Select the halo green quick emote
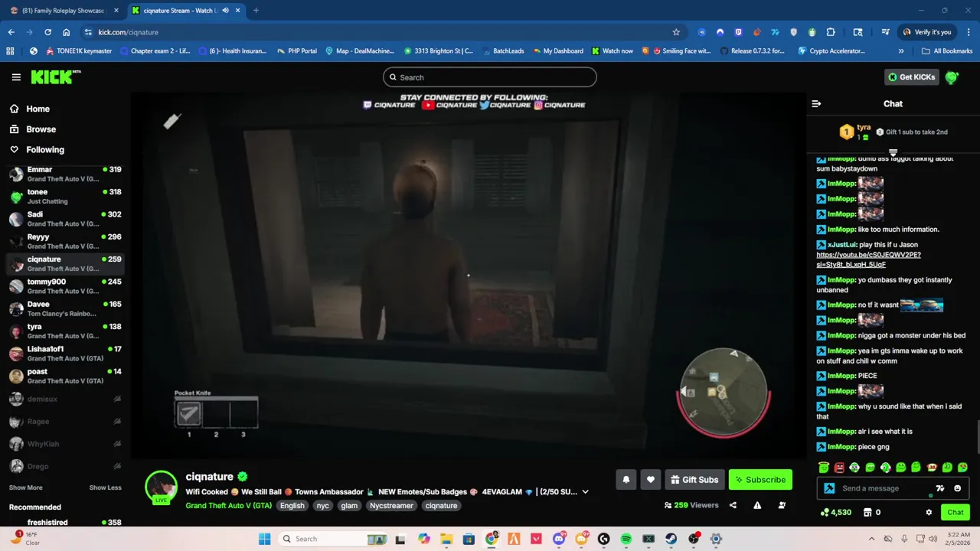This screenshot has height=551, width=980. (x=824, y=467)
